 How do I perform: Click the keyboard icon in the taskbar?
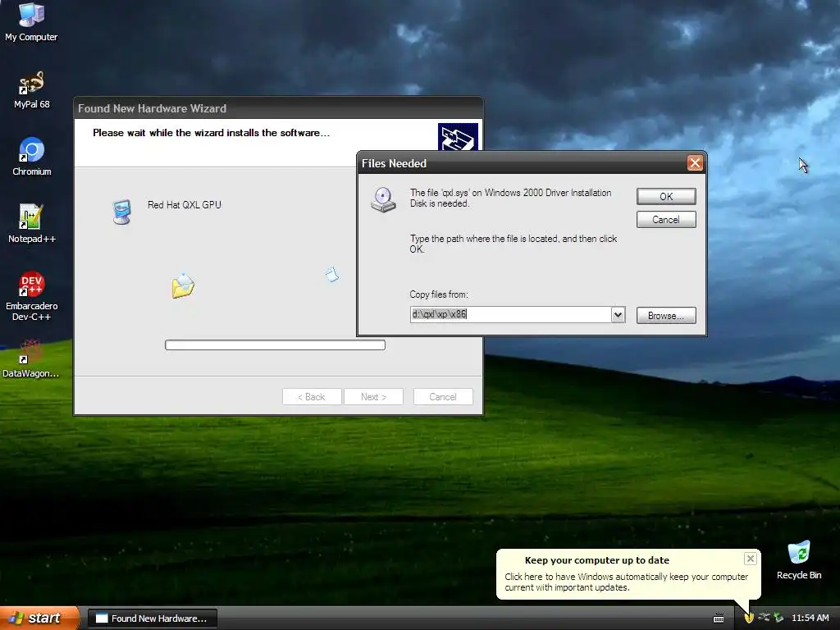point(719,619)
